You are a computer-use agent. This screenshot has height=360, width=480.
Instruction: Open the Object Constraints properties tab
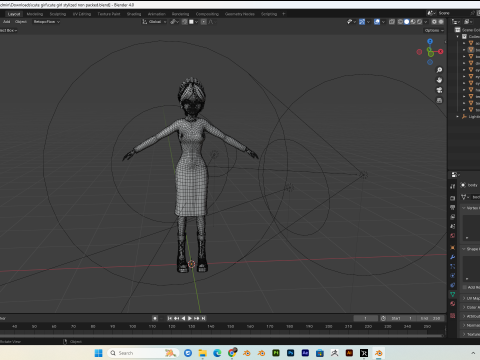[x=452, y=285]
